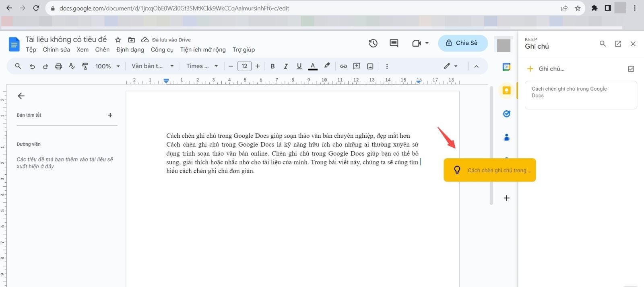This screenshot has height=287, width=644.
Task: Open paragraph style 'Văn bản t...' dropdown
Action: pos(153,66)
